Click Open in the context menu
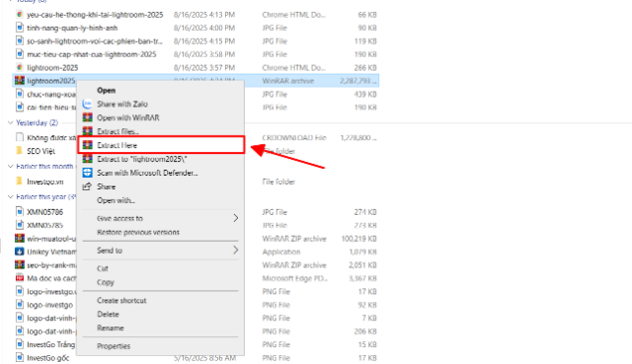This screenshot has width=632, height=364. click(106, 90)
